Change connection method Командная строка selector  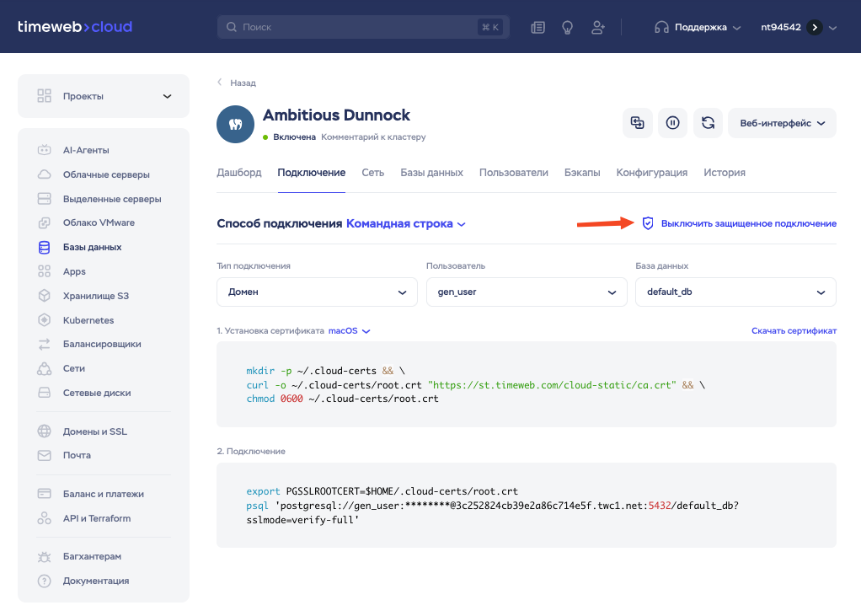click(x=406, y=223)
